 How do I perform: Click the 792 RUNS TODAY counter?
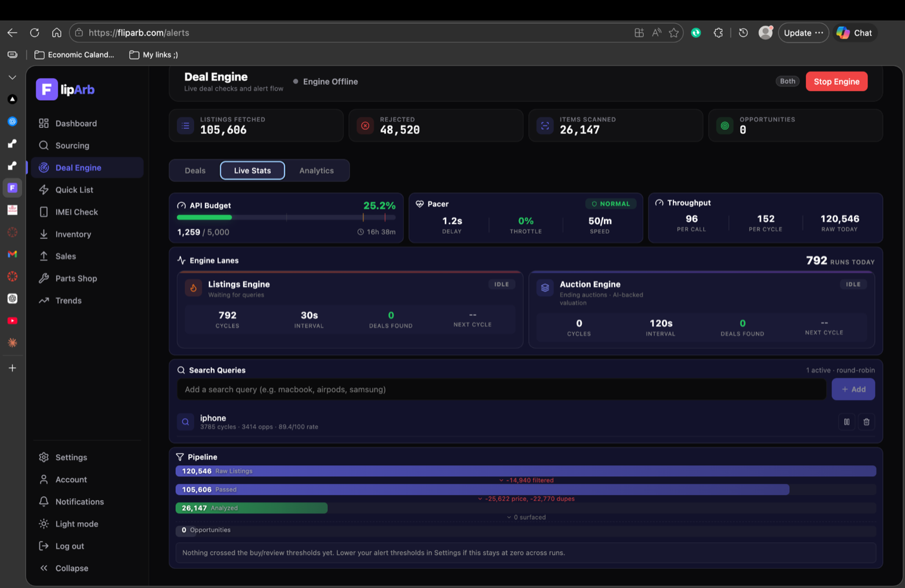coord(840,260)
